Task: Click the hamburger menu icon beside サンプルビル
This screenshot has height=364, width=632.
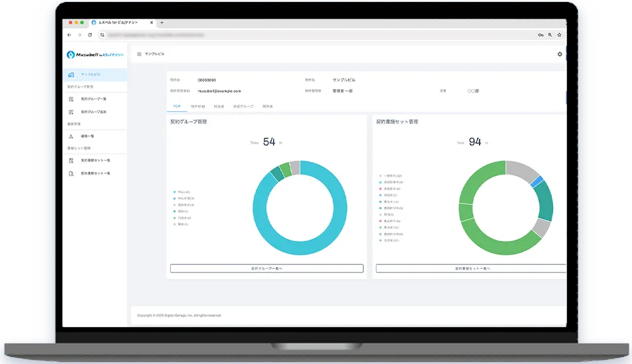Action: tap(139, 54)
